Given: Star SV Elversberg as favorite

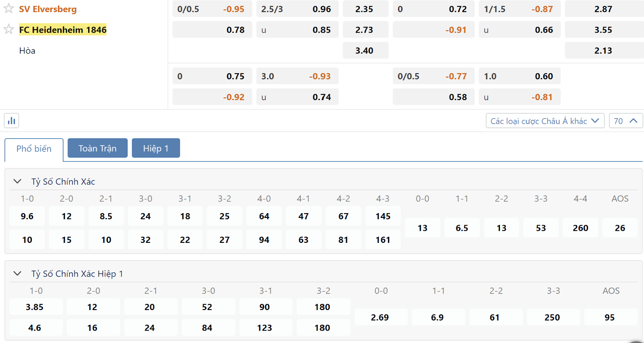Looking at the screenshot, I should 8,8.
